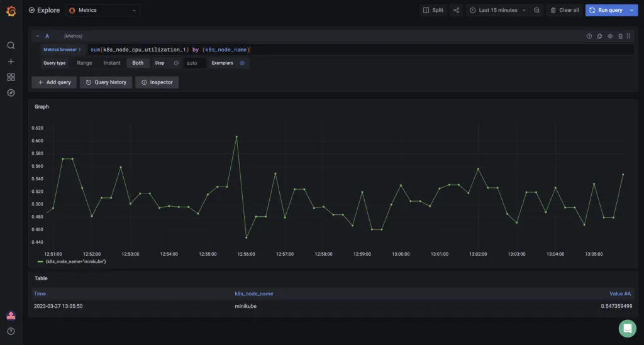The height and width of the screenshot is (345, 644).
Task: Click the create plus icon in sidebar
Action: [11, 62]
